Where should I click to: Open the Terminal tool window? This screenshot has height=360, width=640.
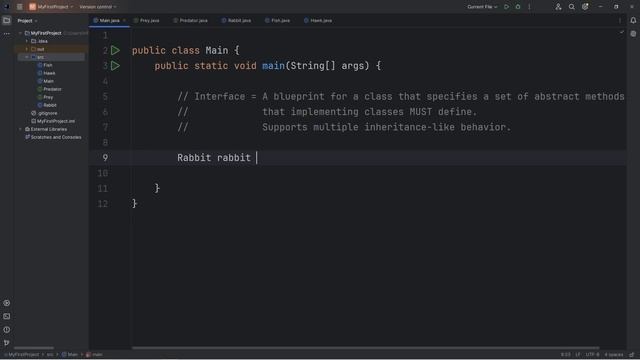pos(7,316)
